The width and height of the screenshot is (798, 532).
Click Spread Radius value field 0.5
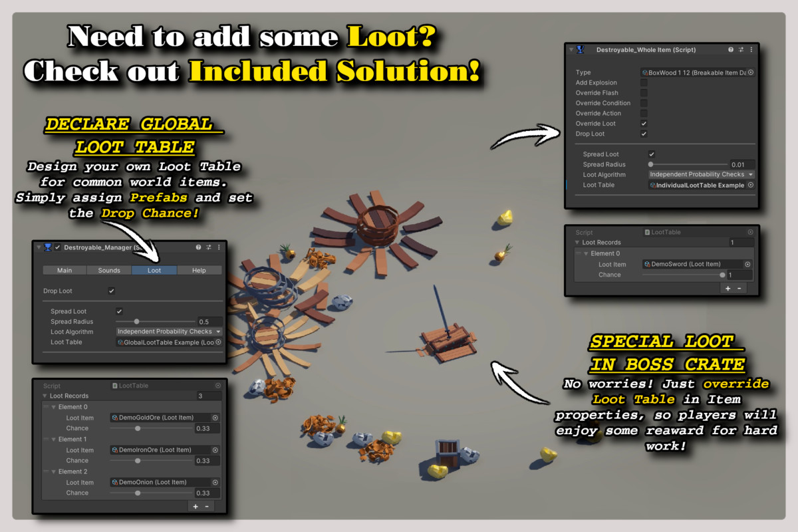pyautogui.click(x=209, y=322)
